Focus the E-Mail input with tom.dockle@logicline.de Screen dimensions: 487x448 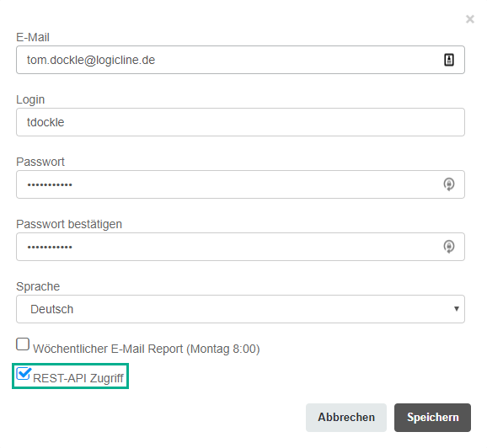(x=240, y=60)
